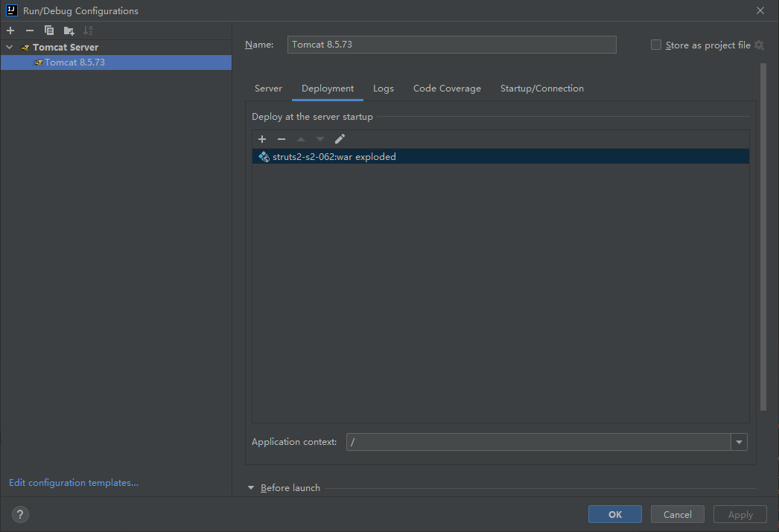The image size is (779, 532).
Task: Open the Logs tab
Action: [384, 89]
